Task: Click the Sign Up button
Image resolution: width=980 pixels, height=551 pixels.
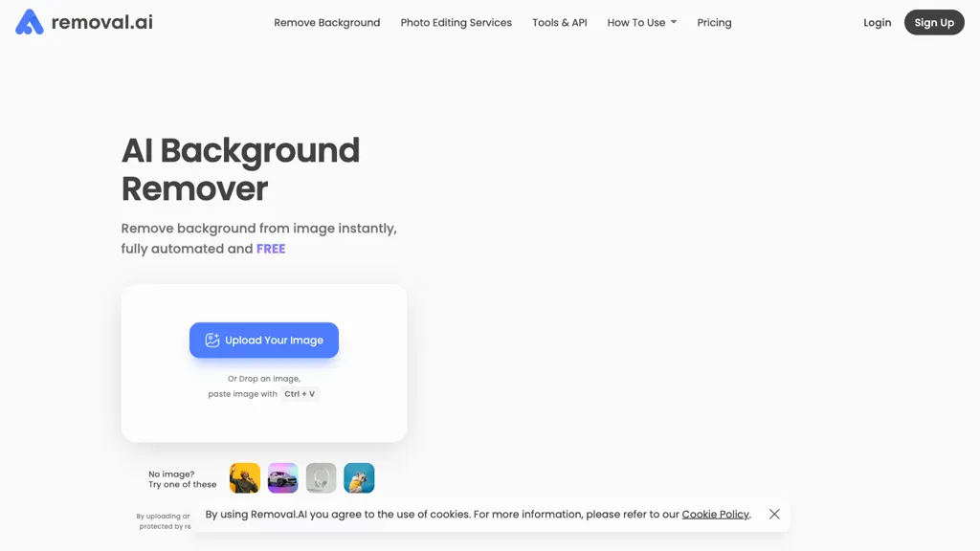Action: [934, 23]
